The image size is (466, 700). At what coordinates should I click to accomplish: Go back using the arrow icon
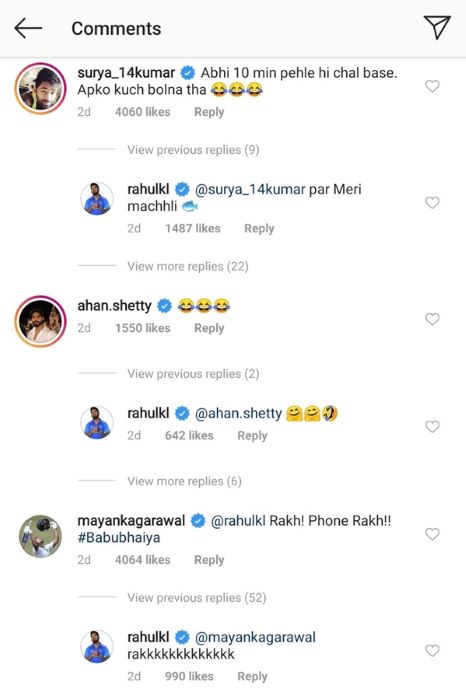pyautogui.click(x=28, y=28)
